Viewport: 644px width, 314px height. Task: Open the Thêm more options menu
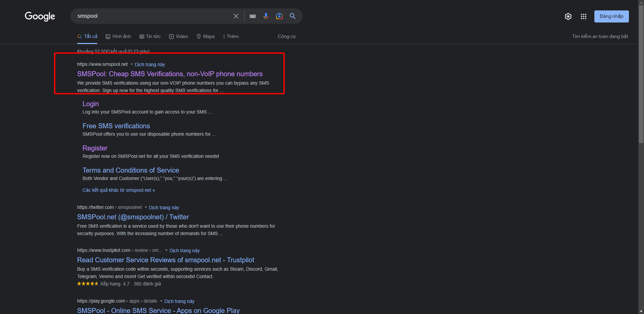tap(231, 36)
